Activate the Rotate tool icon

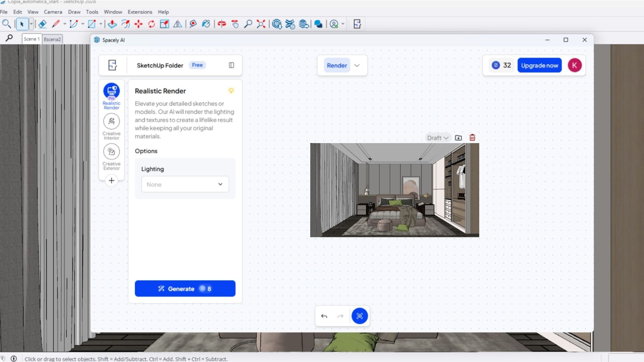coord(152,24)
